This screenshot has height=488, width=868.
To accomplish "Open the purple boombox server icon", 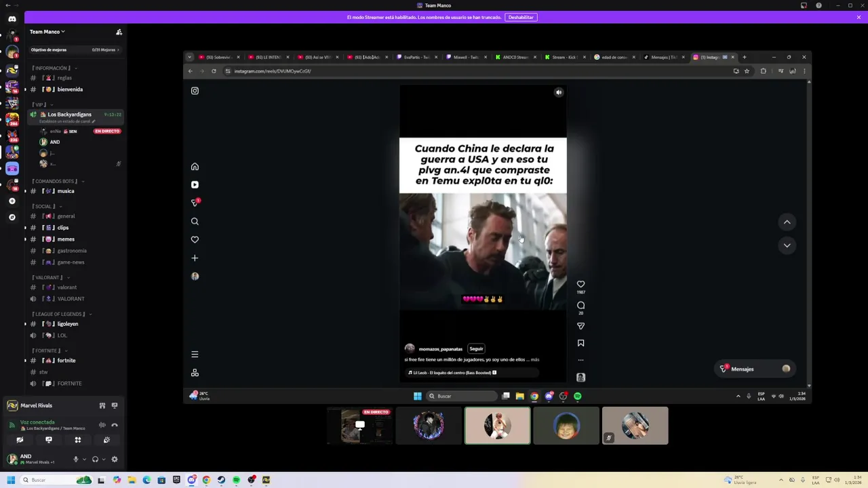I will click(12, 169).
